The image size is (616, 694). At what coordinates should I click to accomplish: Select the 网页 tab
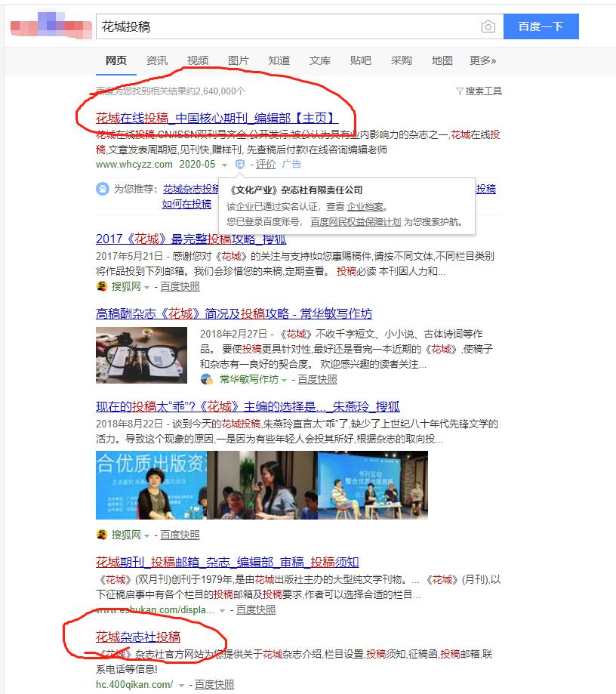pos(116,60)
